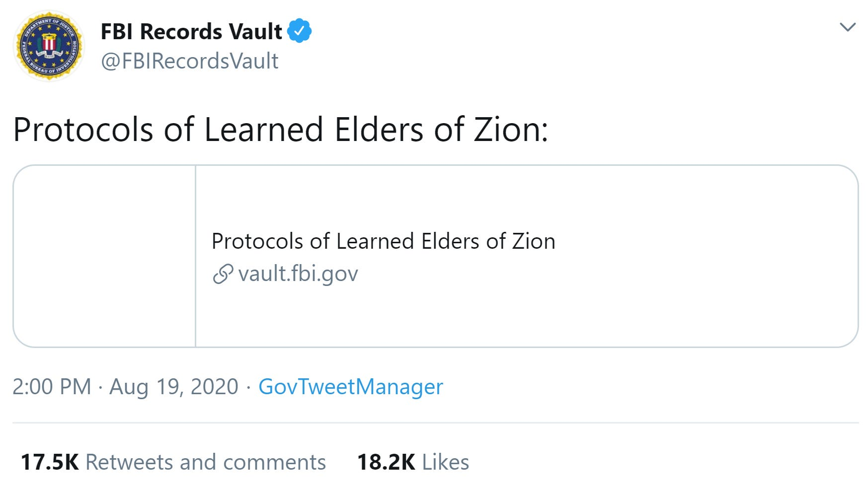Visit the vault.fbi.gov domain link
The height and width of the screenshot is (492, 868).
tap(298, 274)
